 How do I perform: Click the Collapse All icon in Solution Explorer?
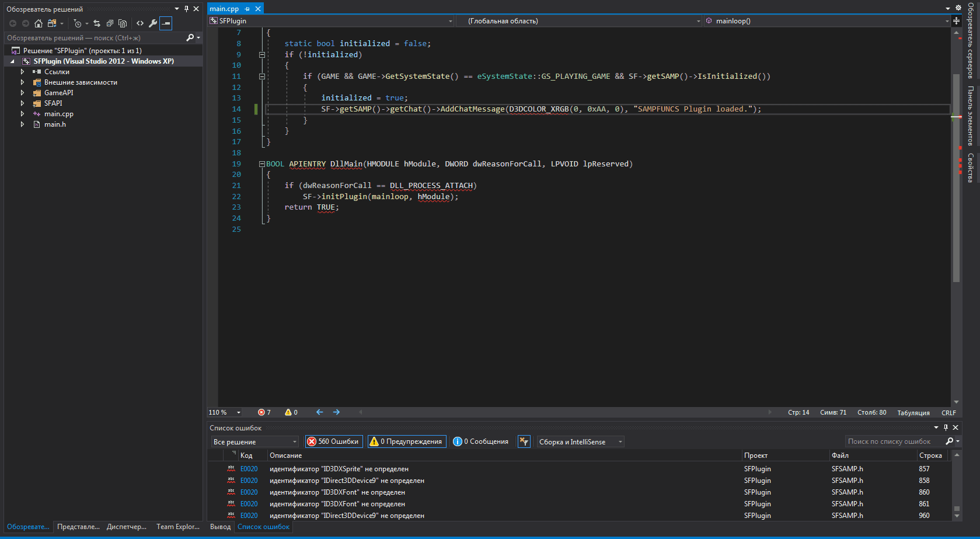110,23
